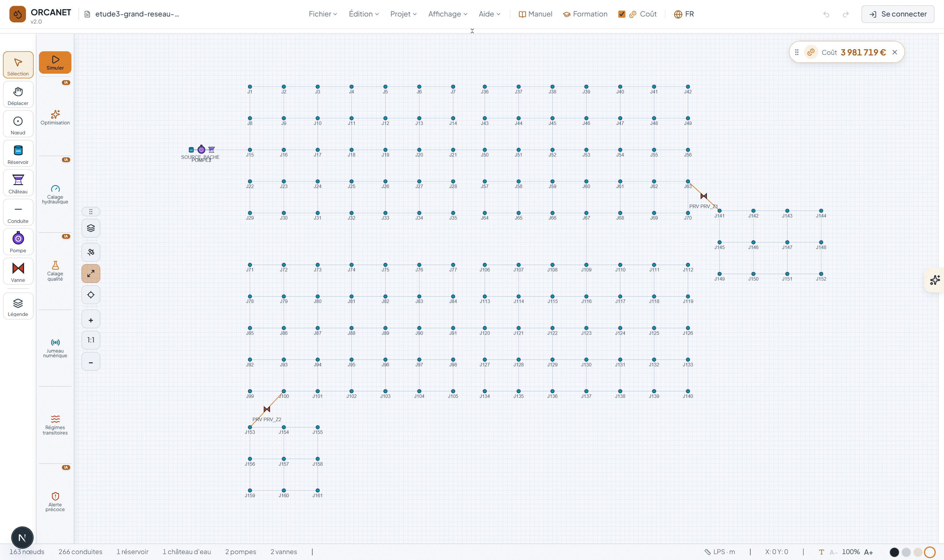Screen dimensions: 944x560
Task: Uncheck the Coût checkbox
Action: (622, 14)
